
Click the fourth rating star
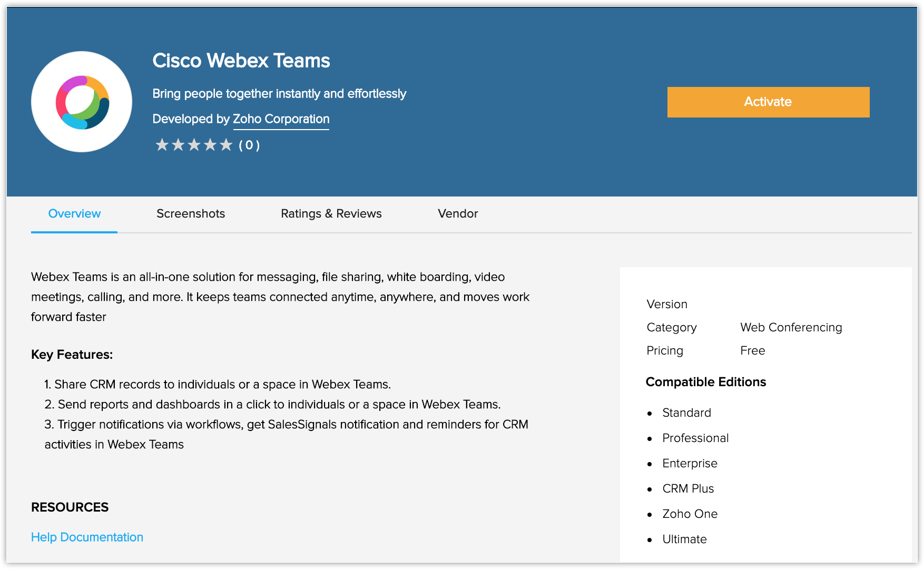pyautogui.click(x=210, y=145)
